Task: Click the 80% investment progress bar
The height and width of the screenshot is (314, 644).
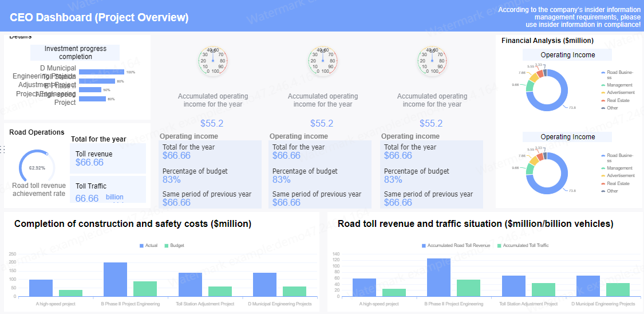Action: pos(97,81)
